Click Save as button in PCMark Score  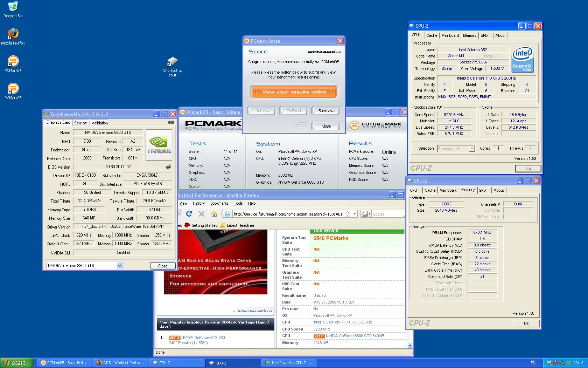[x=327, y=111]
